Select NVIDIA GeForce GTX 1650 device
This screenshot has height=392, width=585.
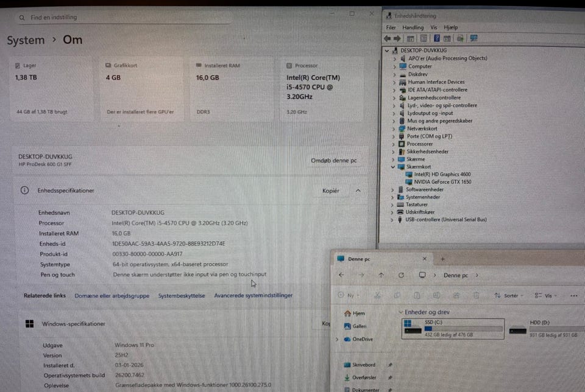pos(442,182)
